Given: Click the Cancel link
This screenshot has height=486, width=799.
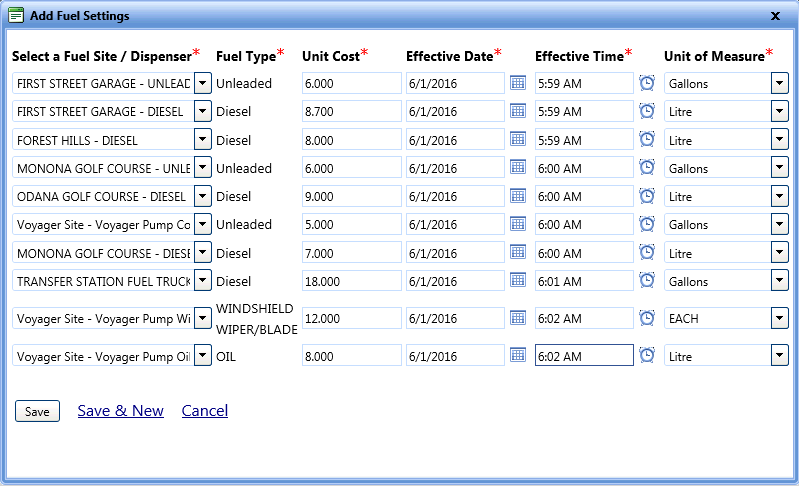Looking at the screenshot, I should coord(204,411).
